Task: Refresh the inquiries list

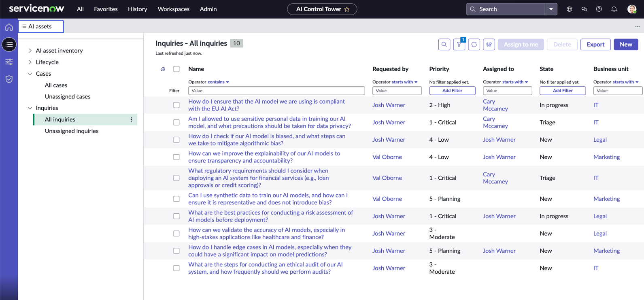Action: pyautogui.click(x=474, y=45)
